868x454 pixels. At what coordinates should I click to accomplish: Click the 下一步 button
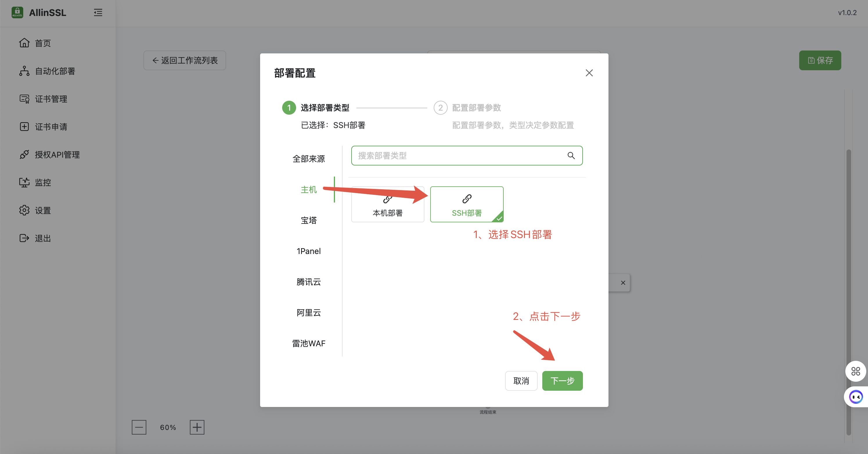click(x=562, y=381)
